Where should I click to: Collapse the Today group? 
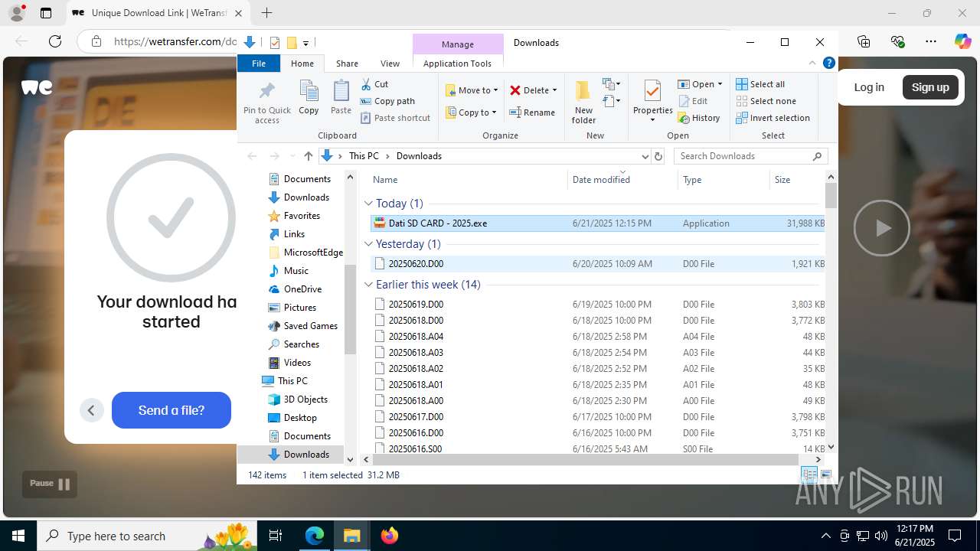click(368, 204)
